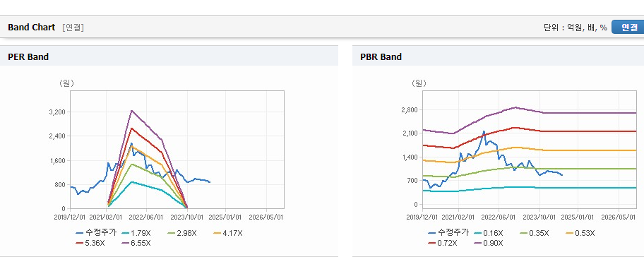Click the 단위 : 억원, 배, % text
The height and width of the screenshot is (257, 644).
pyautogui.click(x=575, y=28)
